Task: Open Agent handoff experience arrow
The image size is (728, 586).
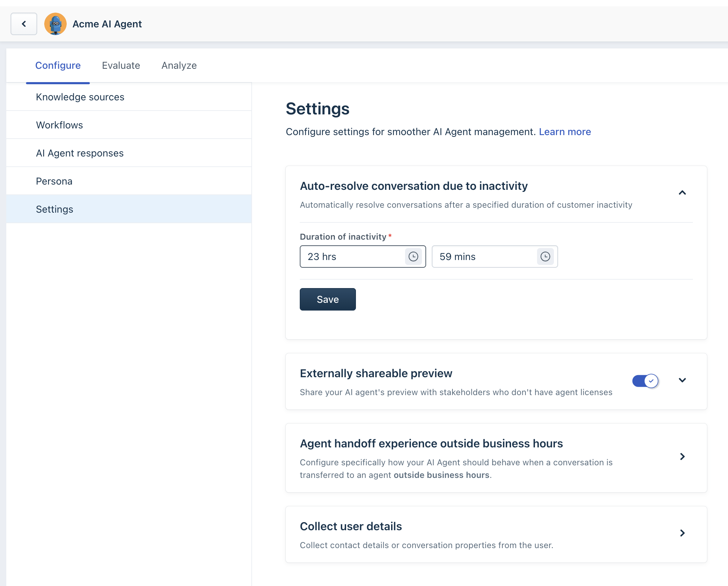Action: (682, 457)
